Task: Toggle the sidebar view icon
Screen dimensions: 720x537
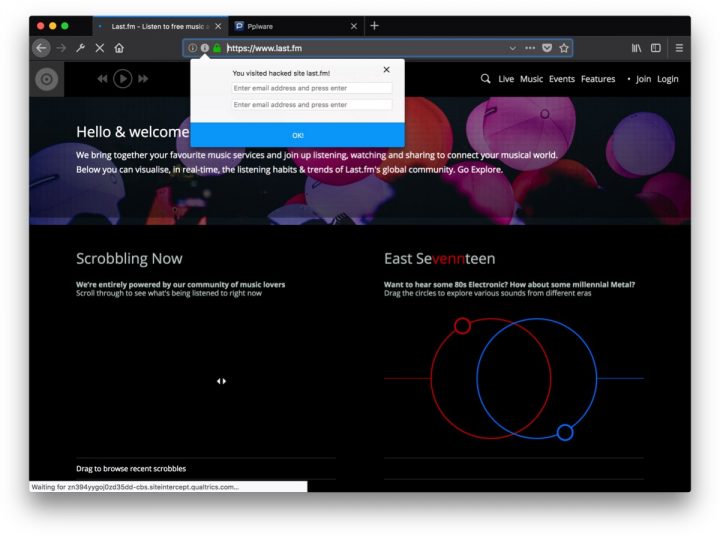Action: pyautogui.click(x=656, y=48)
